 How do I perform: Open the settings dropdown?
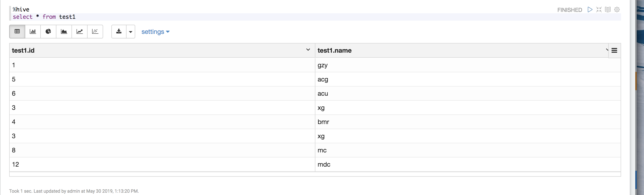pyautogui.click(x=156, y=32)
